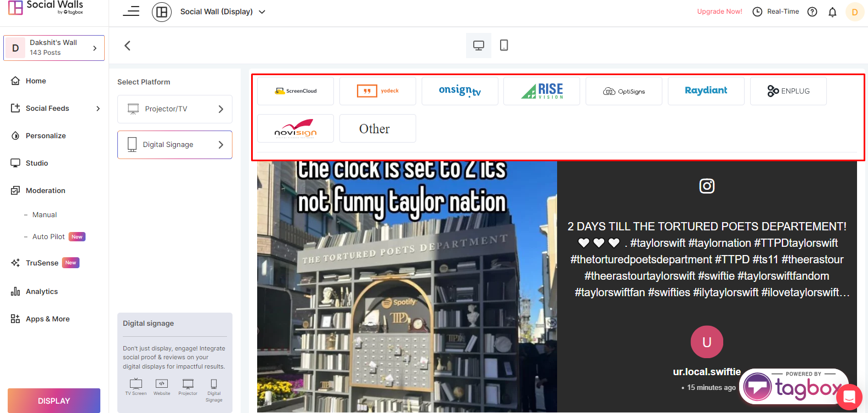Click the Real-Time clock icon
This screenshot has width=868, height=413.
(x=757, y=12)
